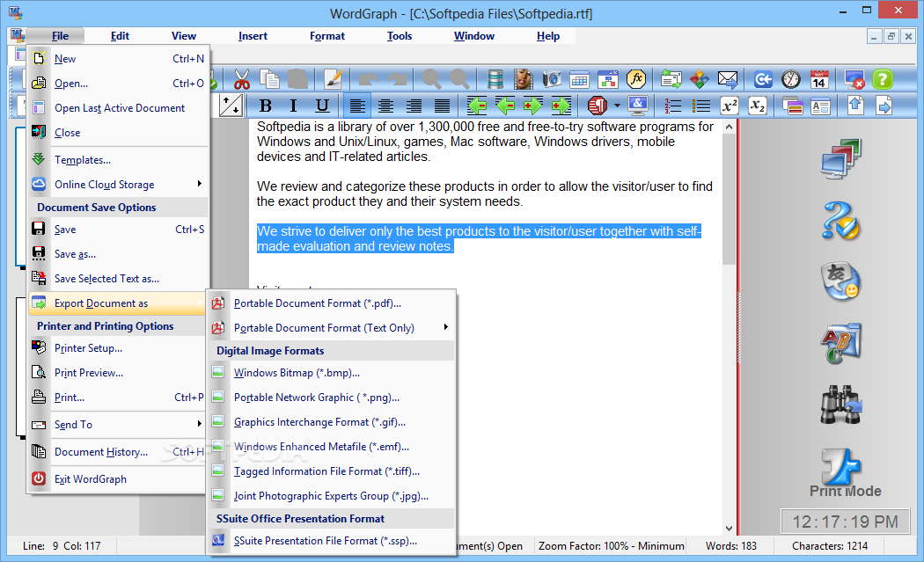The image size is (924, 562).
Task: Click the Words: 183 status entry
Action: [x=730, y=546]
